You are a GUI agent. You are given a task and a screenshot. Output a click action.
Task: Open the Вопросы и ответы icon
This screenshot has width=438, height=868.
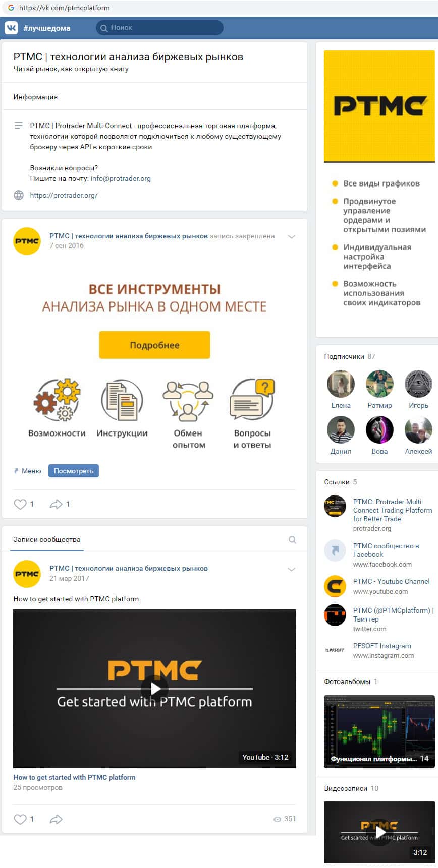click(252, 399)
